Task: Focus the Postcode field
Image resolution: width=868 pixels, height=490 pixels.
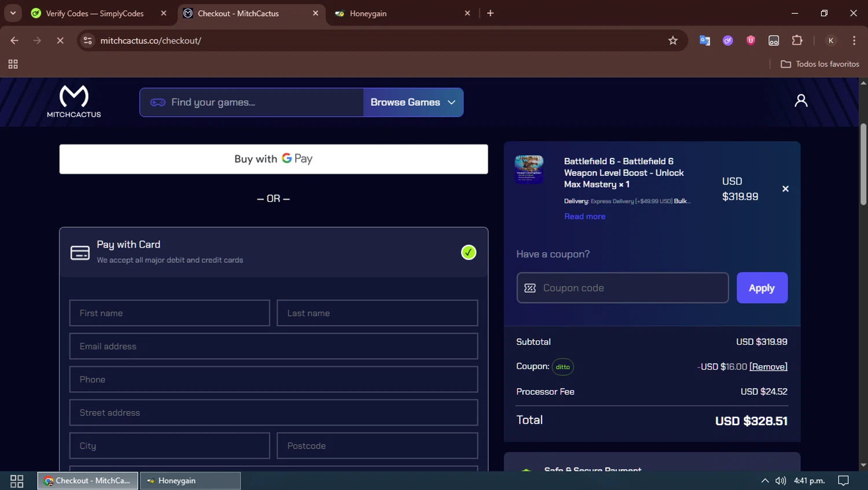Action: coord(377,446)
